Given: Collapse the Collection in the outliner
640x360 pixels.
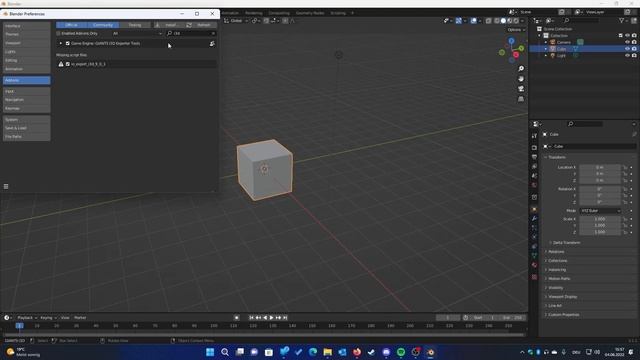Looking at the screenshot, I should tap(540, 36).
